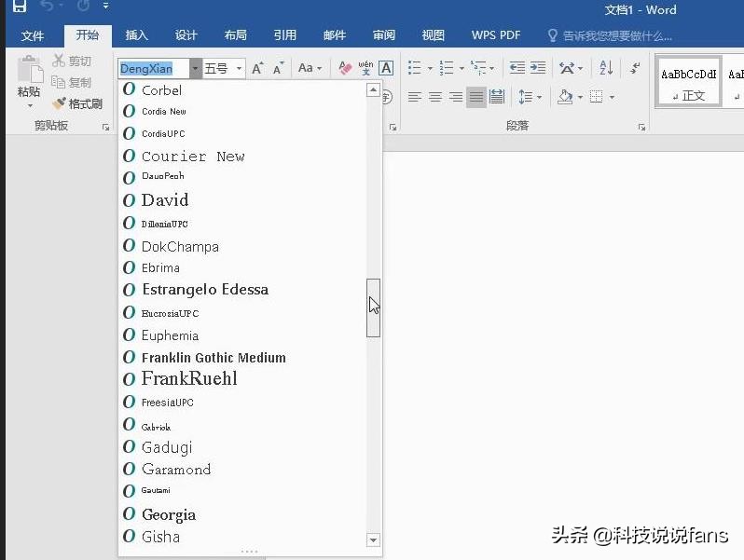Click font list scroll down arrow

coord(374,540)
